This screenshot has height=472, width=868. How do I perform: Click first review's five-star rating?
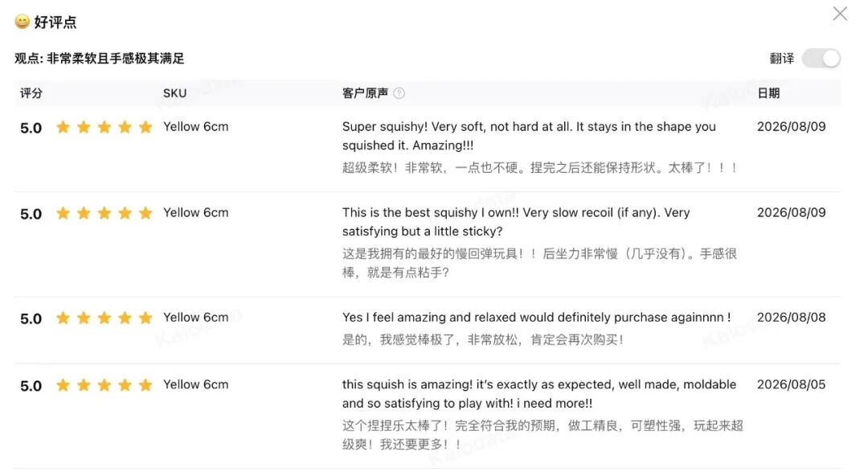click(x=104, y=127)
